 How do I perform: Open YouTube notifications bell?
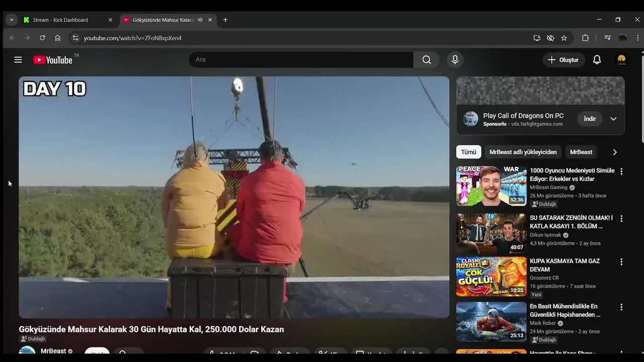click(597, 60)
